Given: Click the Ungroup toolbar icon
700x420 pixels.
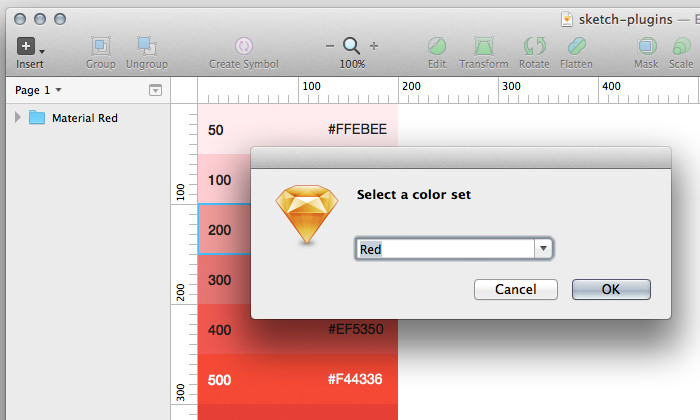Looking at the screenshot, I should (146, 46).
